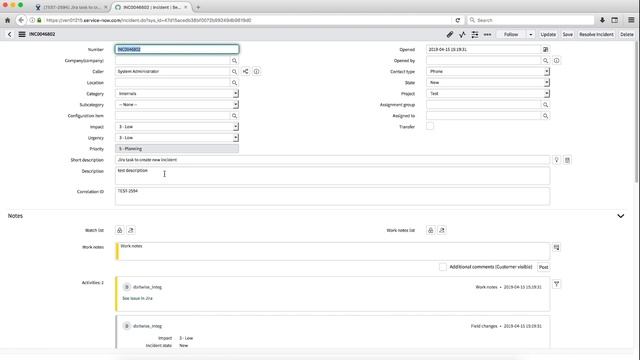
Task: Look up Caller using the magnifier icon
Action: (234, 71)
